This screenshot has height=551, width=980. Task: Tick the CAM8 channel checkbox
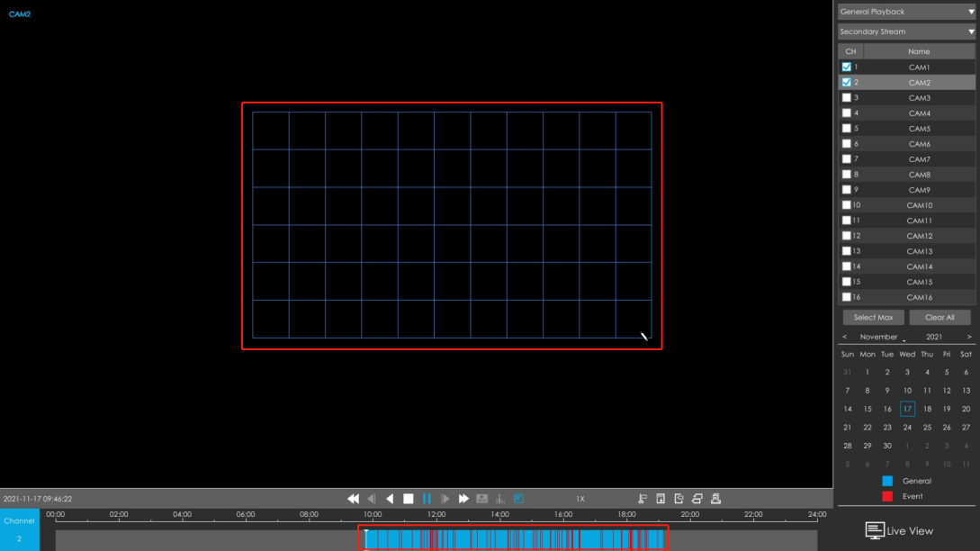[846, 175]
